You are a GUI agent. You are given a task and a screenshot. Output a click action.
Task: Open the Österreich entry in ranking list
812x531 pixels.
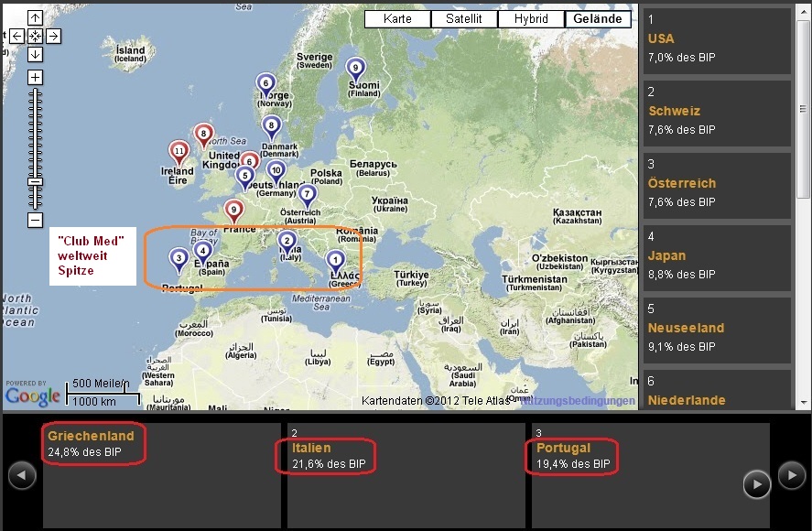[717, 186]
